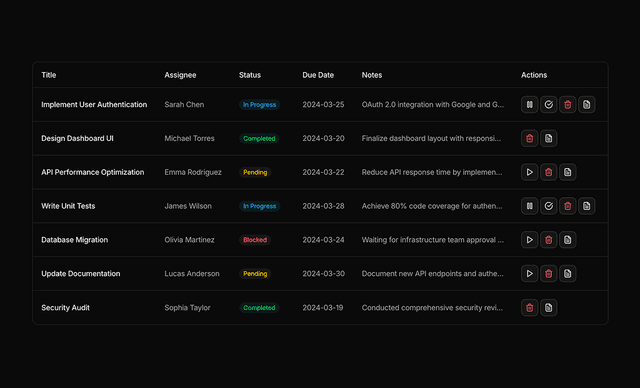The width and height of the screenshot is (640, 388).
Task: Pause the Implement User Authentication task
Action: (x=529, y=104)
